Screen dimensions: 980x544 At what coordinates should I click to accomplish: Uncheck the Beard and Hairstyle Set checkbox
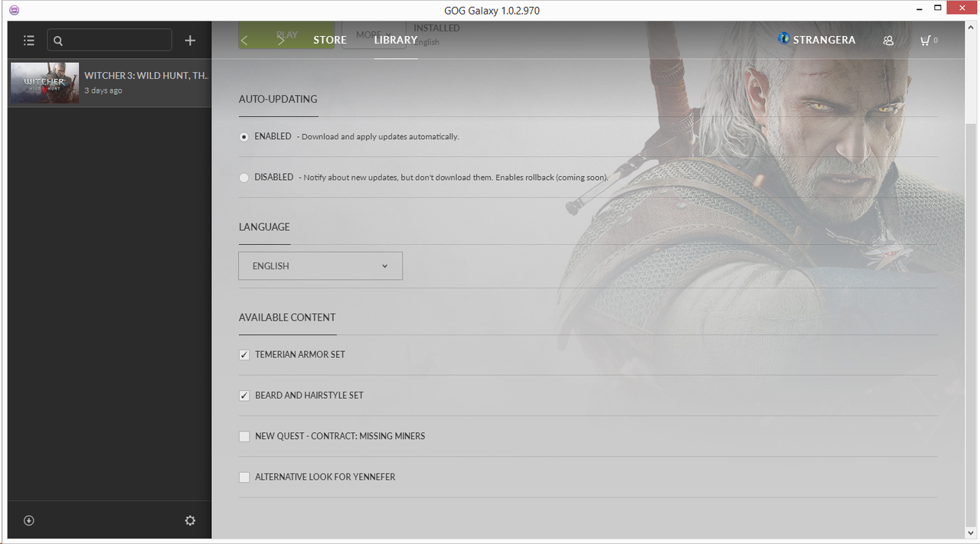click(x=244, y=396)
